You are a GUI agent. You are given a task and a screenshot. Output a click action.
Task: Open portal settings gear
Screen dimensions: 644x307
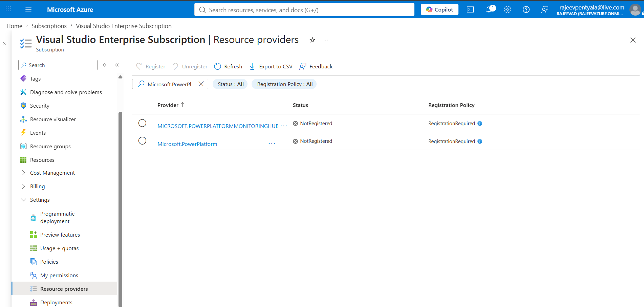[507, 9]
